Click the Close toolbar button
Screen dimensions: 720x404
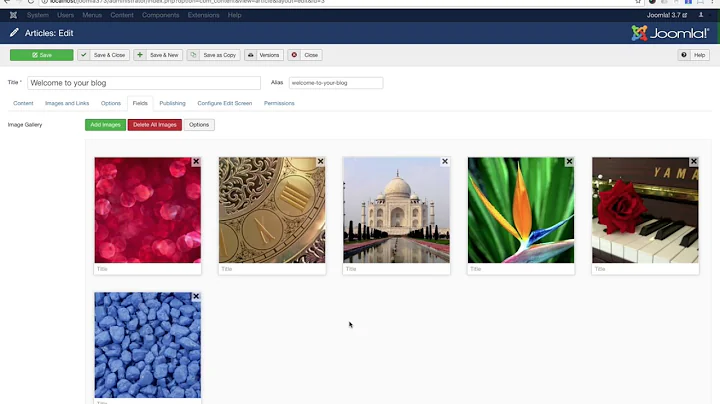[x=305, y=55]
